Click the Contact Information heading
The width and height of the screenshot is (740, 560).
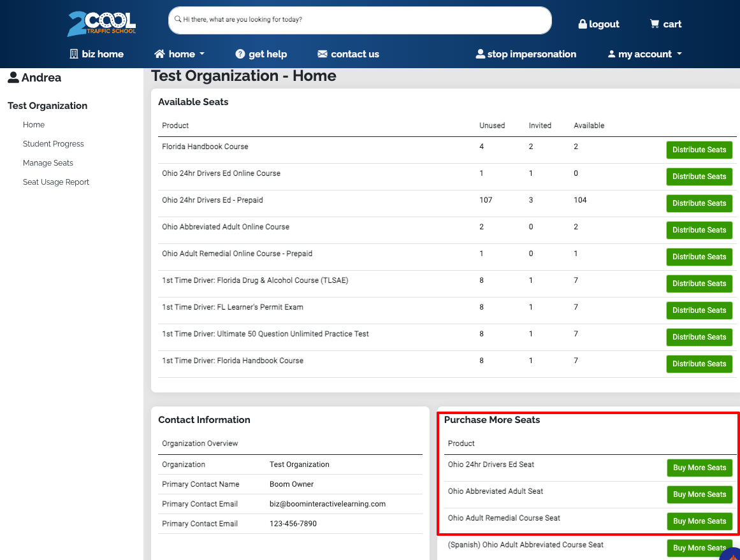pyautogui.click(x=204, y=420)
